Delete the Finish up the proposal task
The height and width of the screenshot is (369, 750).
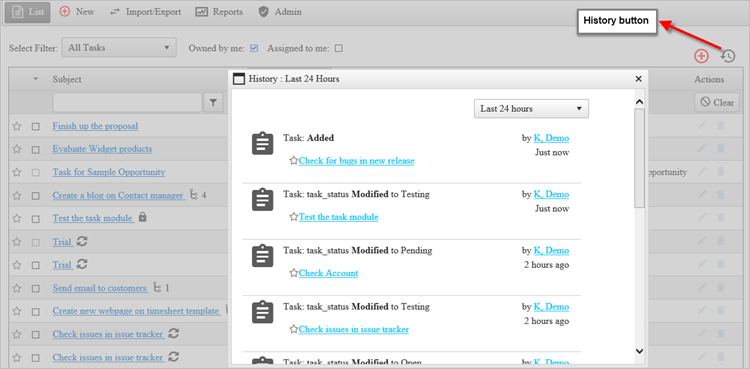click(721, 126)
